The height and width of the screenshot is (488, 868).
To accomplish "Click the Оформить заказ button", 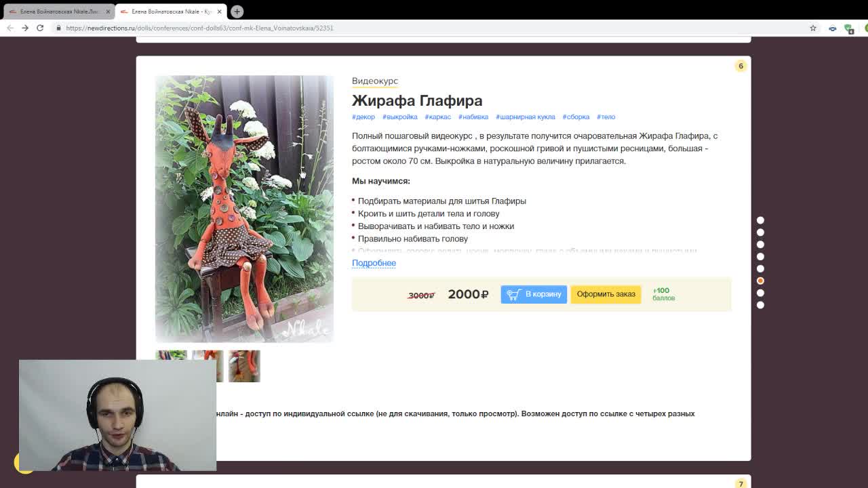I will pos(606,294).
